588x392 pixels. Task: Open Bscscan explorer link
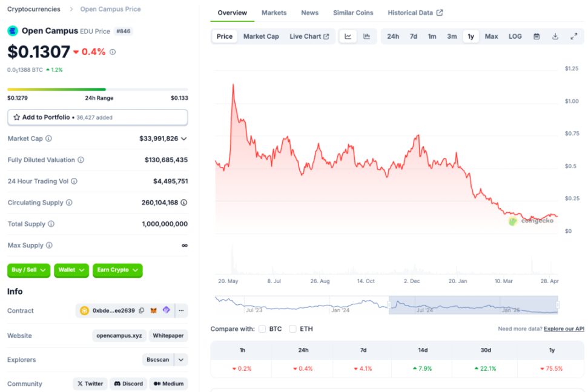pos(158,360)
